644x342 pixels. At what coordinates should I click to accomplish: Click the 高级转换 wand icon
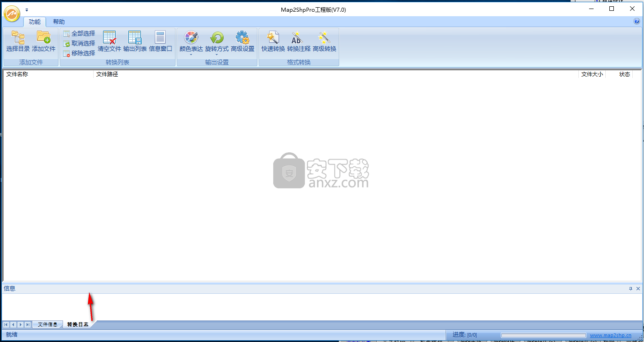[324, 37]
